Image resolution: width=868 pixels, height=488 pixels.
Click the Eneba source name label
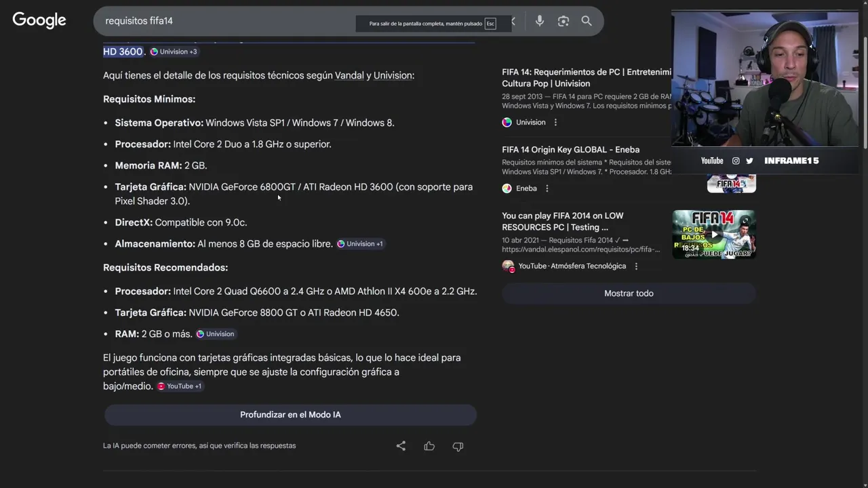pos(526,188)
